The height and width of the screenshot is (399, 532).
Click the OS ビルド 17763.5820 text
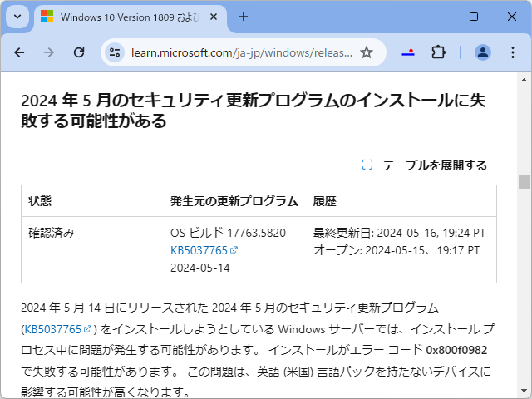(228, 233)
